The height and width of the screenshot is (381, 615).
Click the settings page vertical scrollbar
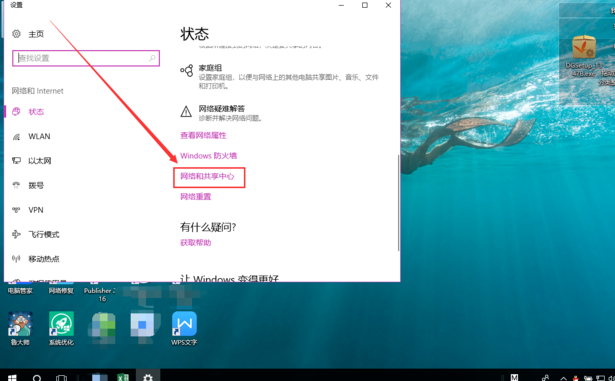pos(398,202)
